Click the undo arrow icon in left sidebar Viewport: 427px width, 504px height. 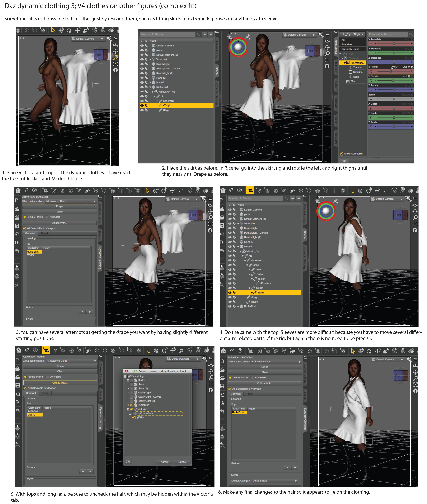click(17, 251)
